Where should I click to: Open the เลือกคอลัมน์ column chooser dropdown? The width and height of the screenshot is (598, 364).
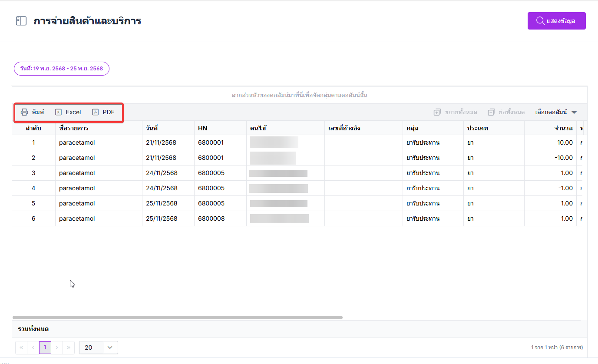(556, 112)
